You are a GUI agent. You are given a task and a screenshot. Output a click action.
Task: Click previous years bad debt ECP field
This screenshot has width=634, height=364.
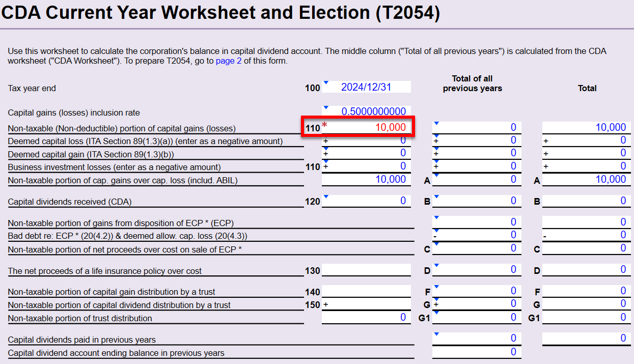[x=477, y=235]
